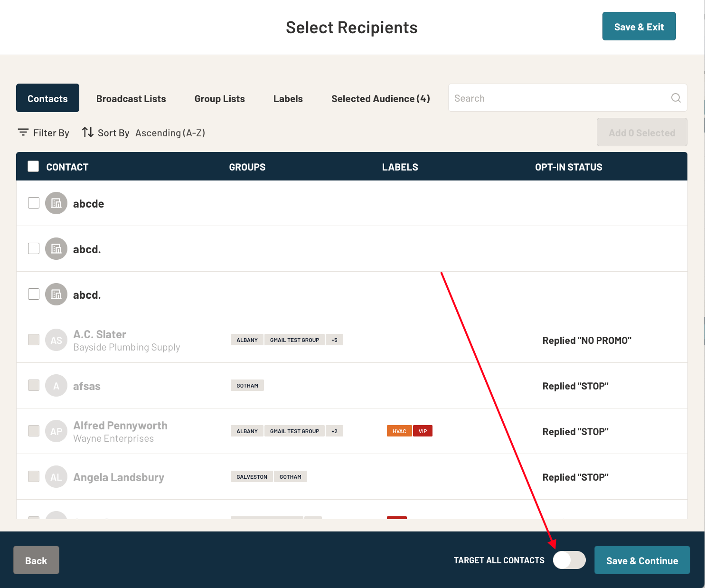
Task: Select A.C. Slater's avatar icon
Action: pos(56,340)
